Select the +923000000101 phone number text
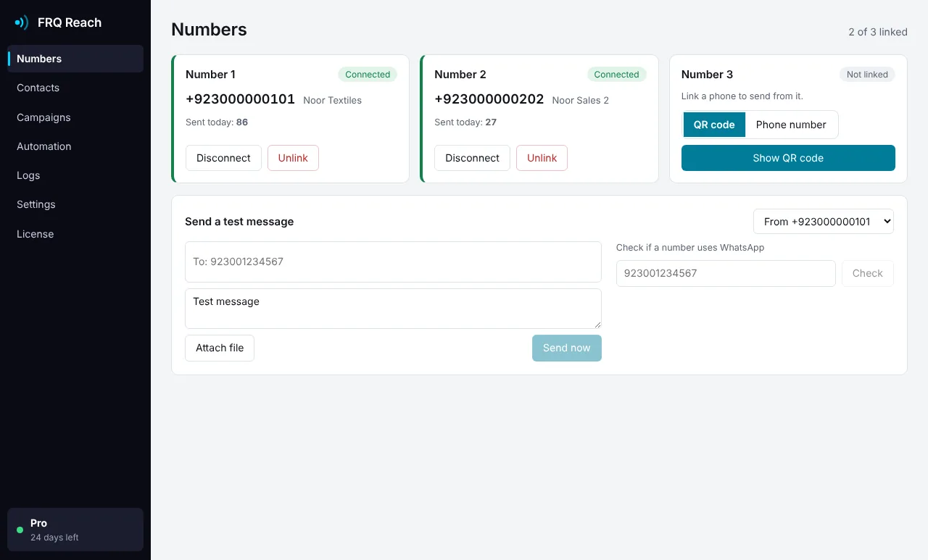Image resolution: width=928 pixels, height=560 pixels. pyautogui.click(x=240, y=99)
